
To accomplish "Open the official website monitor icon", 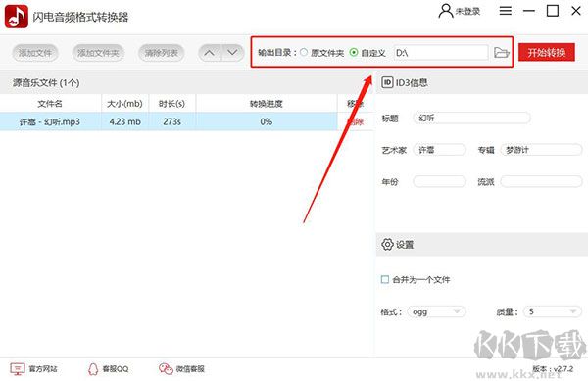I will tap(18, 369).
